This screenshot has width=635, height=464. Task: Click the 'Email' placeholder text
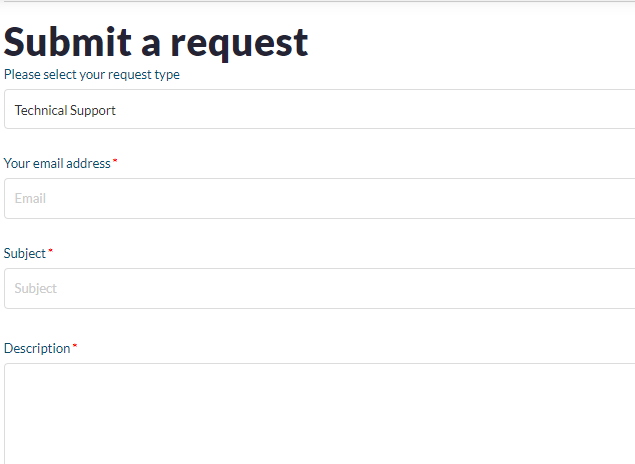click(x=30, y=198)
